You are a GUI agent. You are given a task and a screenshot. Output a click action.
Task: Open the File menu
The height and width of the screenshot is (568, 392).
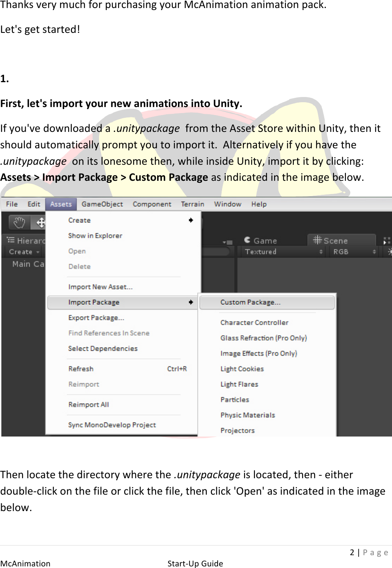12,204
